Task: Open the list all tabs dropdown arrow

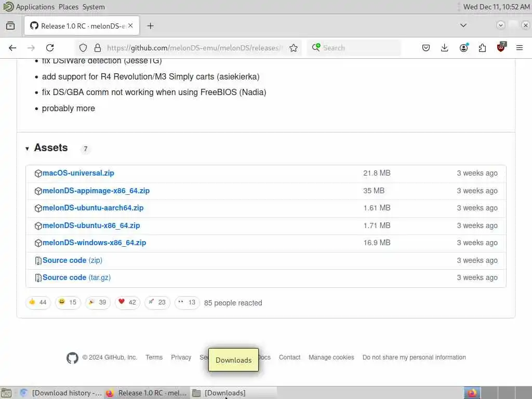Action: tap(463, 25)
